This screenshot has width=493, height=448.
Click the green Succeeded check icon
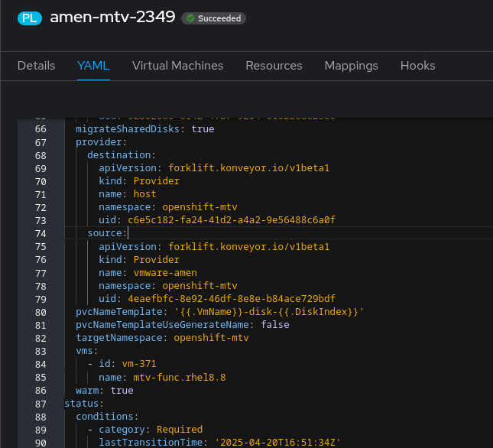(x=190, y=18)
